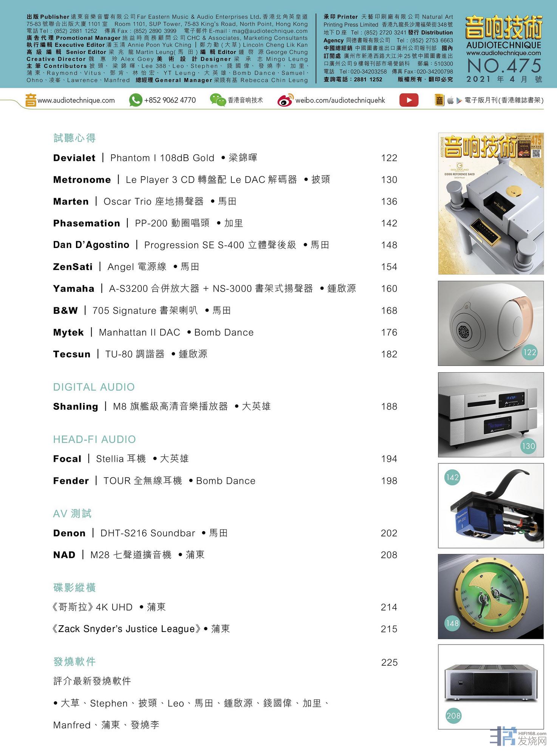Open weibo.com/audiotechniquehk link
Image resolution: width=557 pixels, height=756 pixels.
point(340,101)
